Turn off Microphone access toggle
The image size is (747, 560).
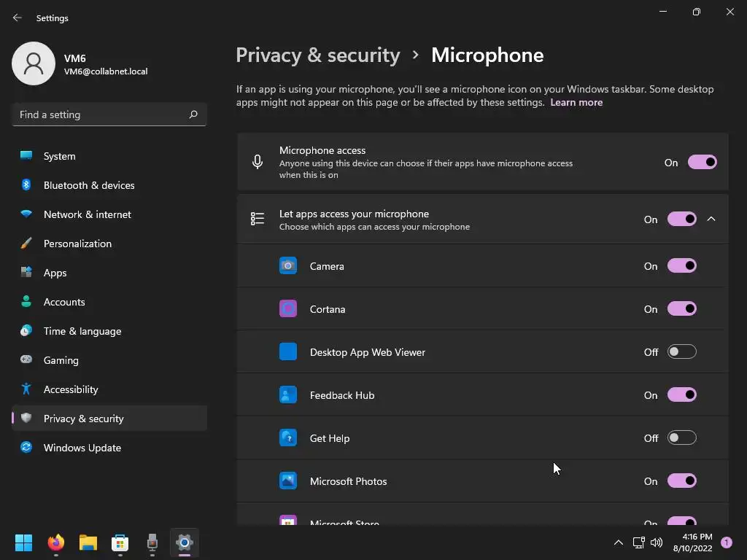tap(702, 162)
